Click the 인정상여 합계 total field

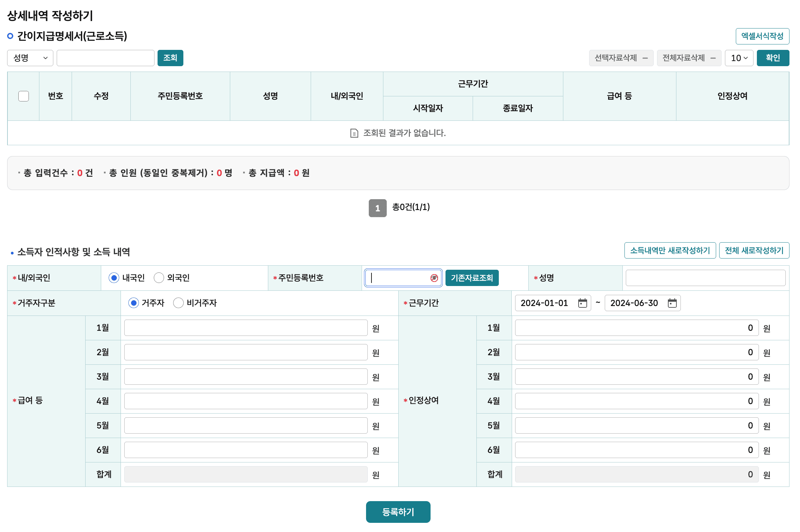pos(637,474)
